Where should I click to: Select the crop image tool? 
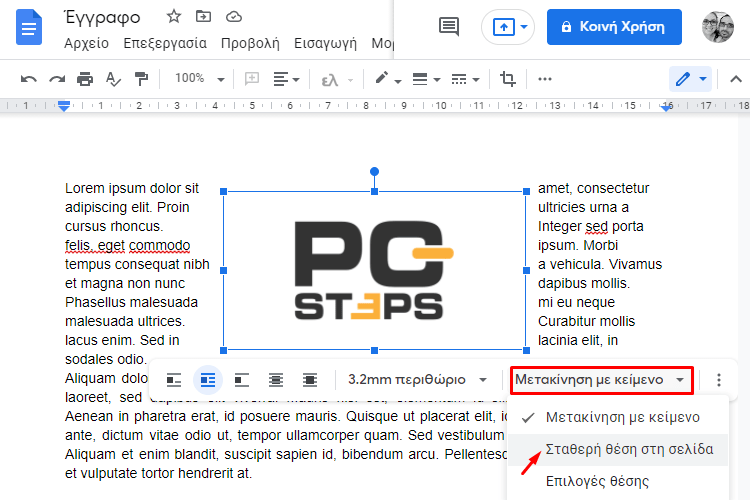coord(507,79)
